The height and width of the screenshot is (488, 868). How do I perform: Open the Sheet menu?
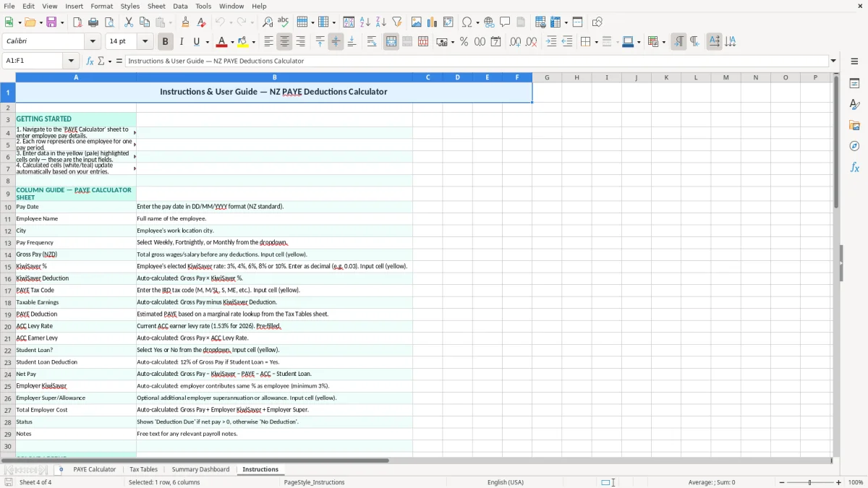[x=156, y=6]
